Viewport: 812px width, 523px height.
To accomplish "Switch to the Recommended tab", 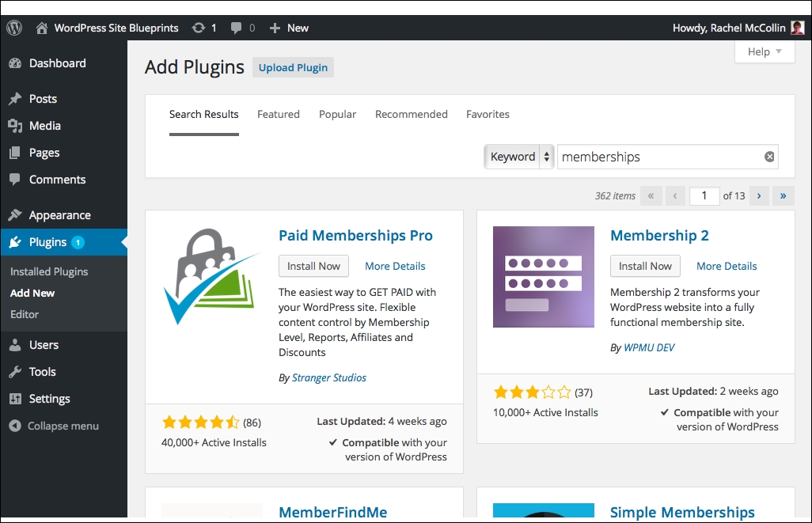I will [x=412, y=115].
